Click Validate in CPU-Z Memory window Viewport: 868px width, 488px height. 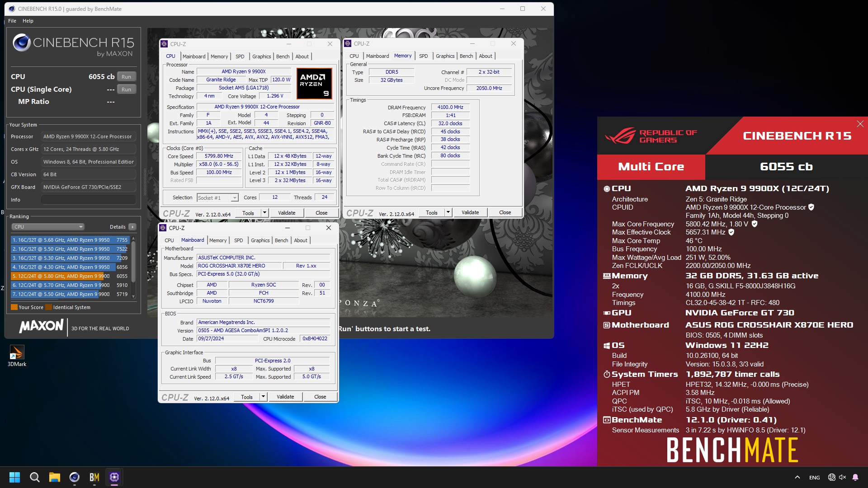click(470, 212)
